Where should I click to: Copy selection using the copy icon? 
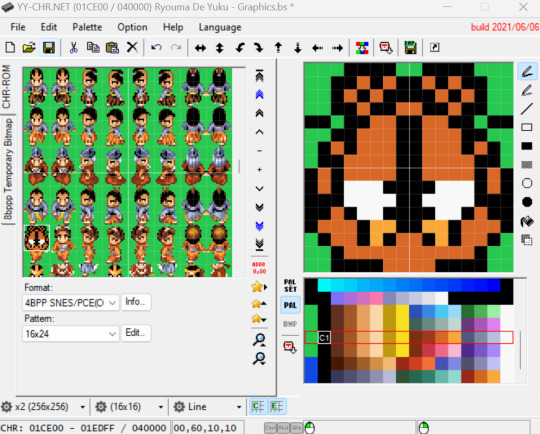point(93,48)
